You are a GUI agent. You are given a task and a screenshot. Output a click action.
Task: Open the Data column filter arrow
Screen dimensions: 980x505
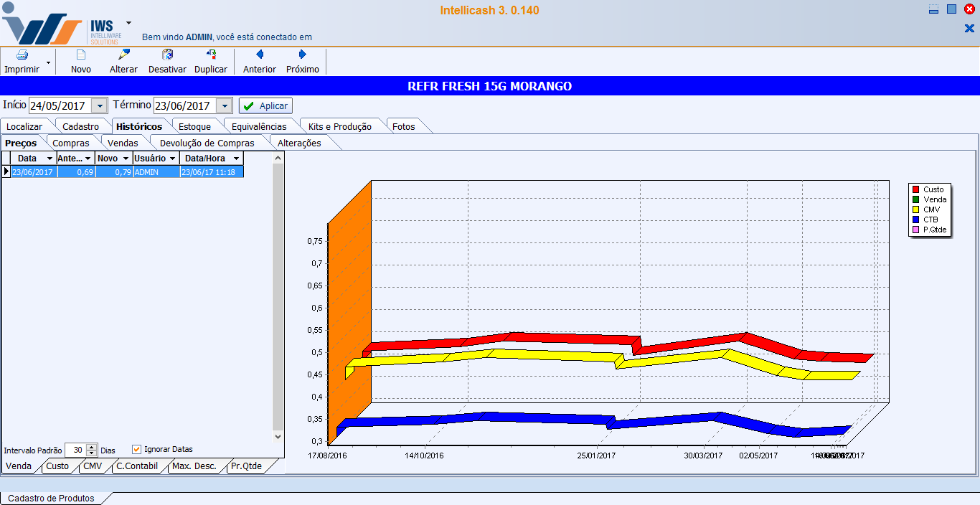point(50,158)
